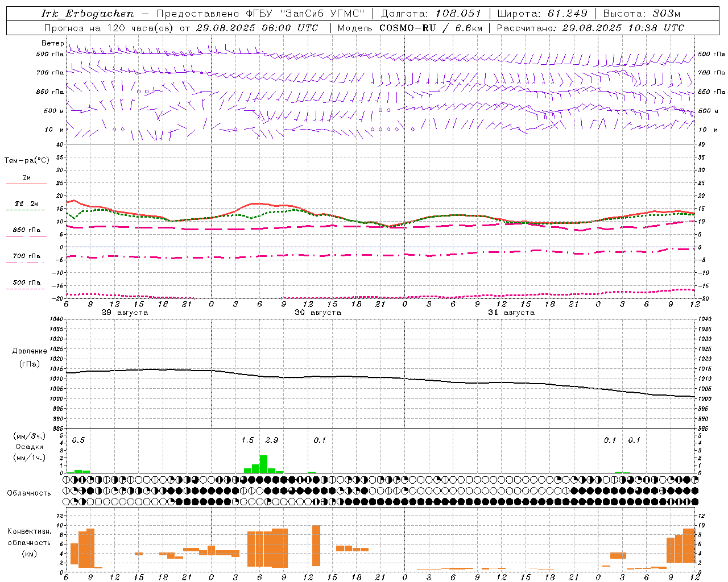Click the red line sample under the 2м legend
728x582 pixels.
(x=26, y=184)
